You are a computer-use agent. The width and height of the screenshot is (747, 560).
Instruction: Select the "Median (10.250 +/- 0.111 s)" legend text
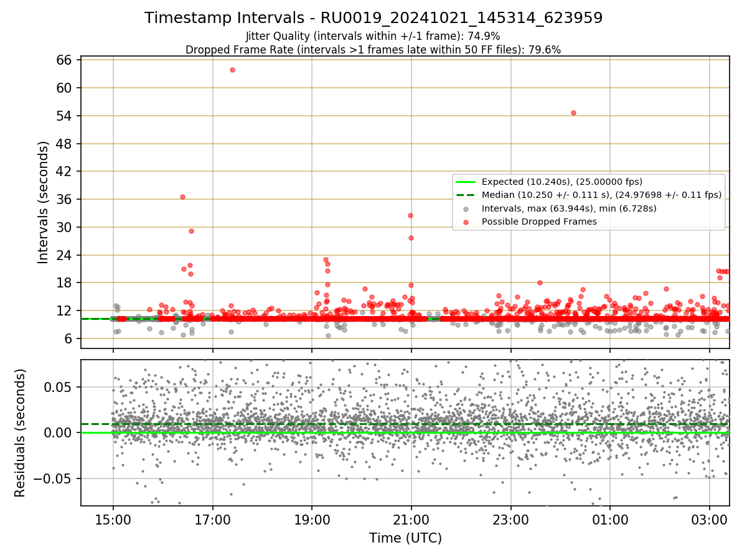(601, 195)
